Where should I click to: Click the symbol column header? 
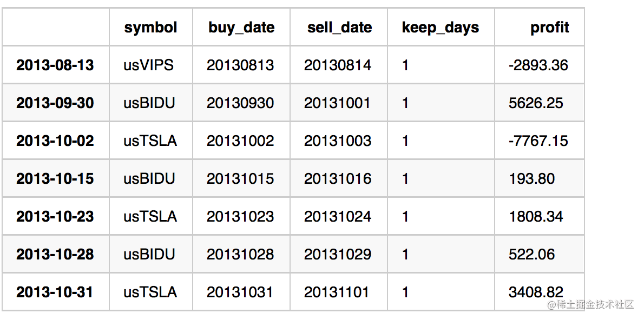(x=150, y=28)
